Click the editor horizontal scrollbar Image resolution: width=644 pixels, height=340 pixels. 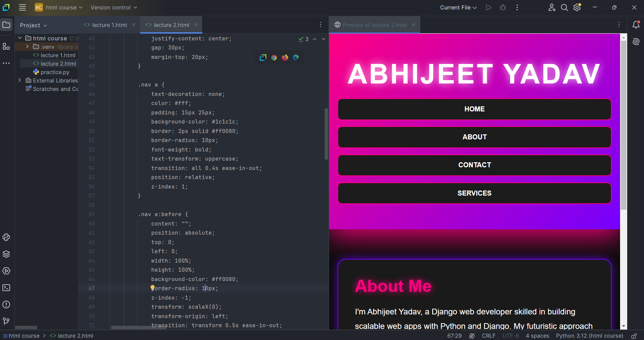pos(139,327)
